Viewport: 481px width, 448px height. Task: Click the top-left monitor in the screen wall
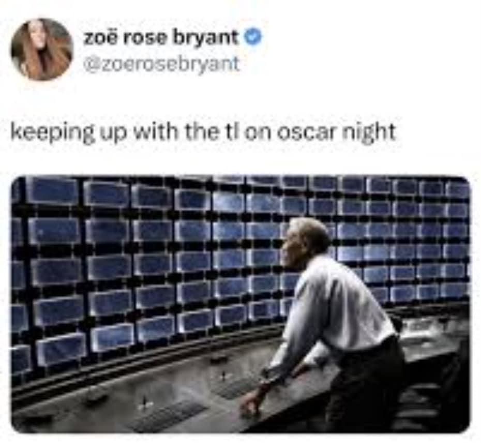point(52,191)
